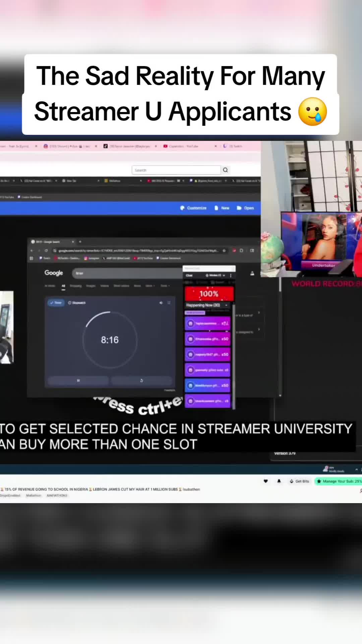
Task: Click the Get Bits button
Action: coord(299,481)
